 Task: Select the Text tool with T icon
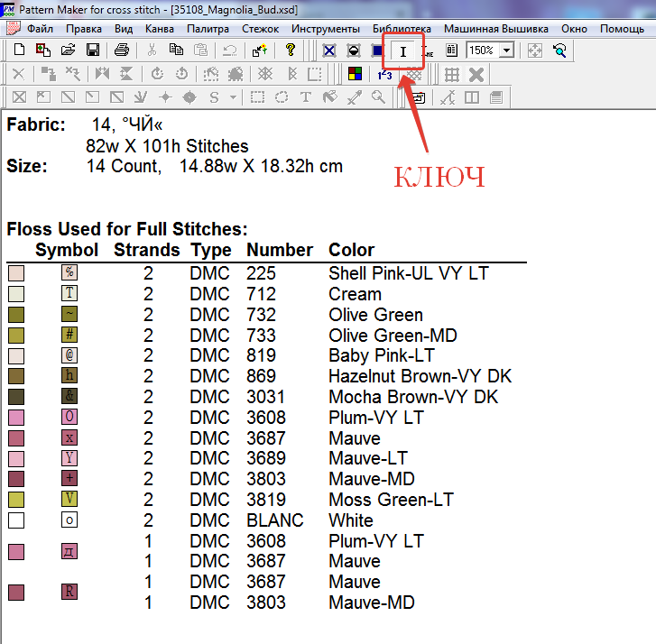[306, 97]
